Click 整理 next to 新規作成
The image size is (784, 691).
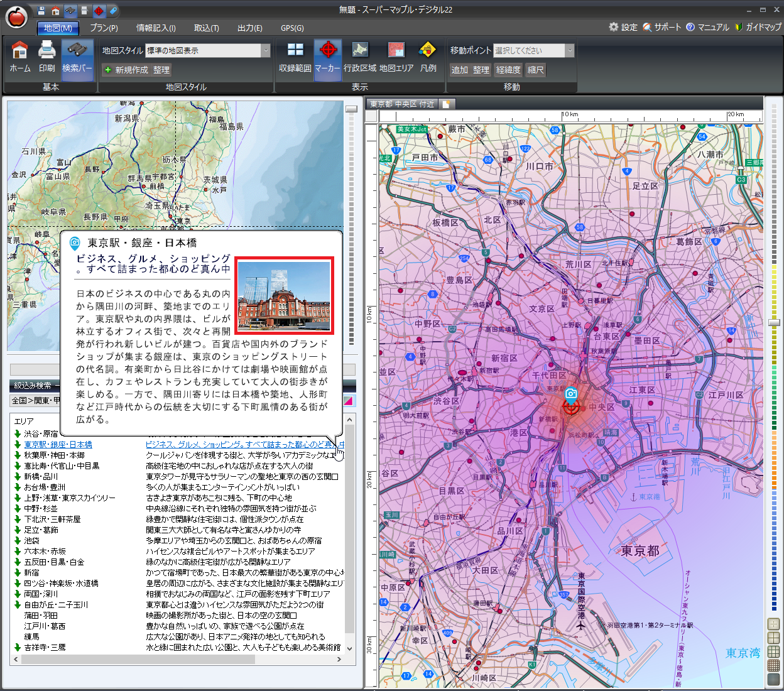[x=161, y=70]
